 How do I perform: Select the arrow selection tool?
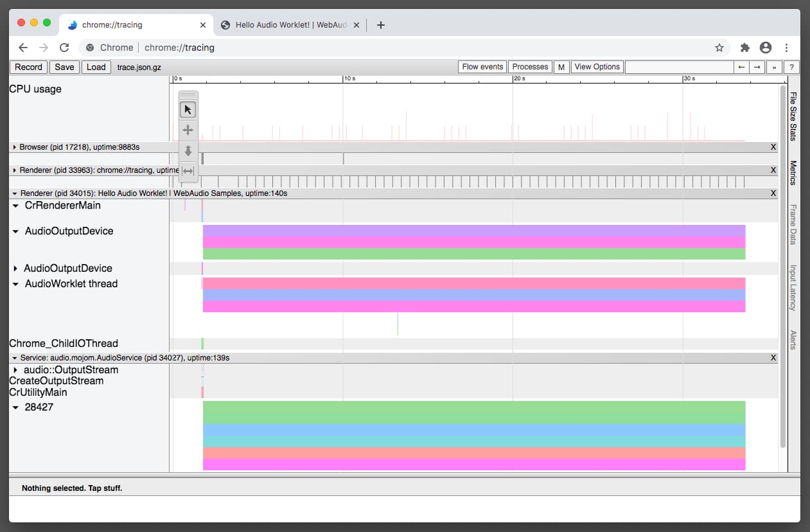pos(188,109)
